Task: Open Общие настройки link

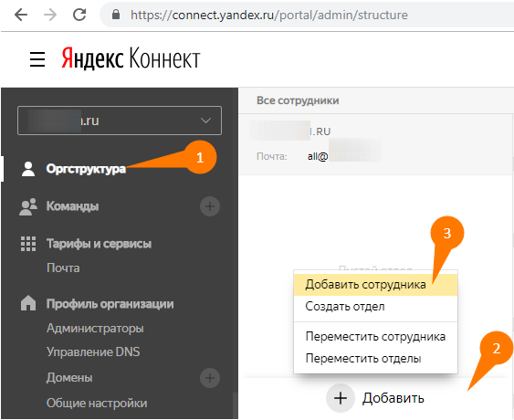Action: 97,403
